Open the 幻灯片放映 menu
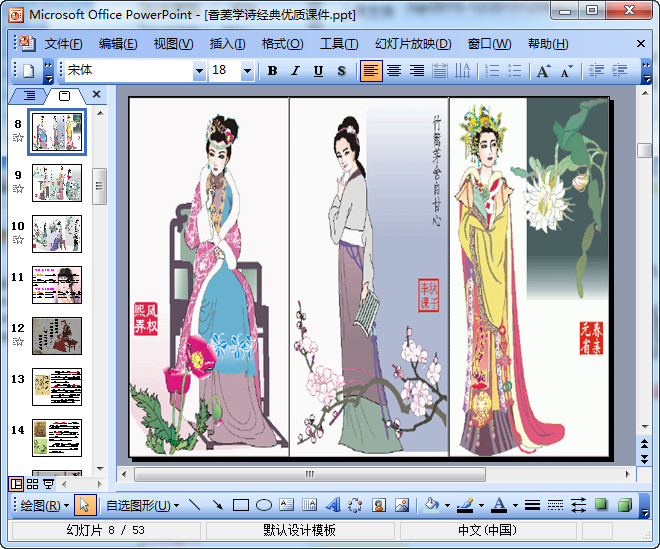The width and height of the screenshot is (660, 549). pos(412,44)
